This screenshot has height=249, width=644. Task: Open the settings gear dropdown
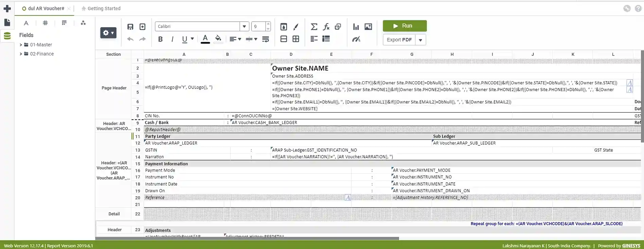pos(108,33)
